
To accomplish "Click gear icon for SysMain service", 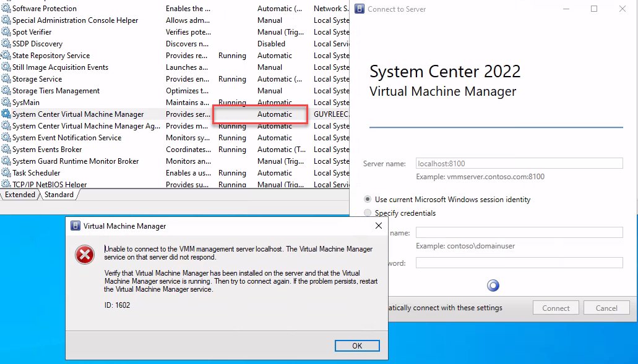I will (6, 103).
